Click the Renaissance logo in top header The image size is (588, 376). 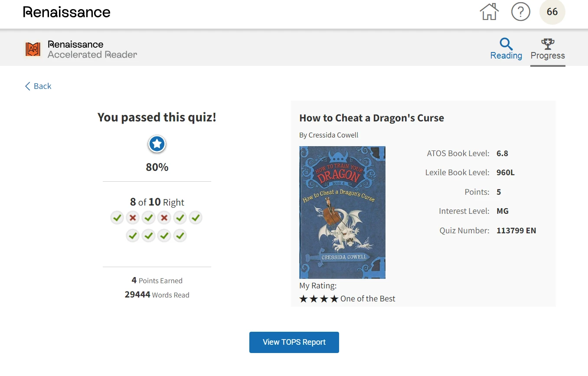pos(67,12)
